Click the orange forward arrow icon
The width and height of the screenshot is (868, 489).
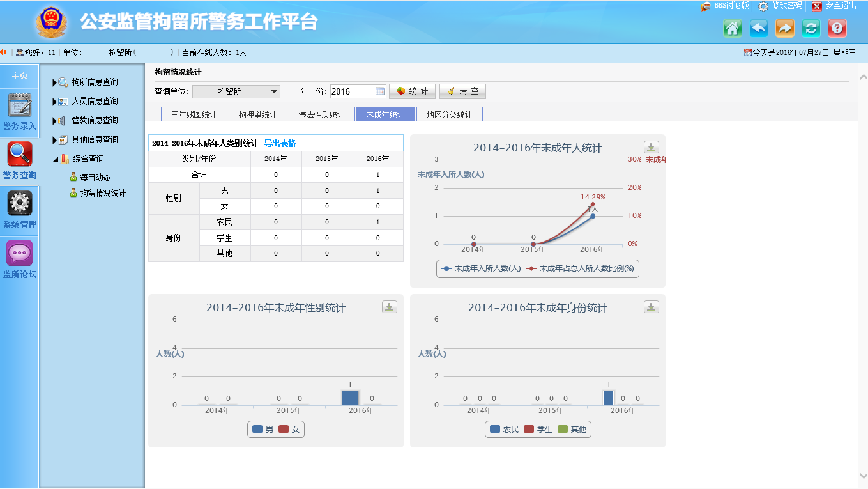pyautogui.click(x=785, y=27)
